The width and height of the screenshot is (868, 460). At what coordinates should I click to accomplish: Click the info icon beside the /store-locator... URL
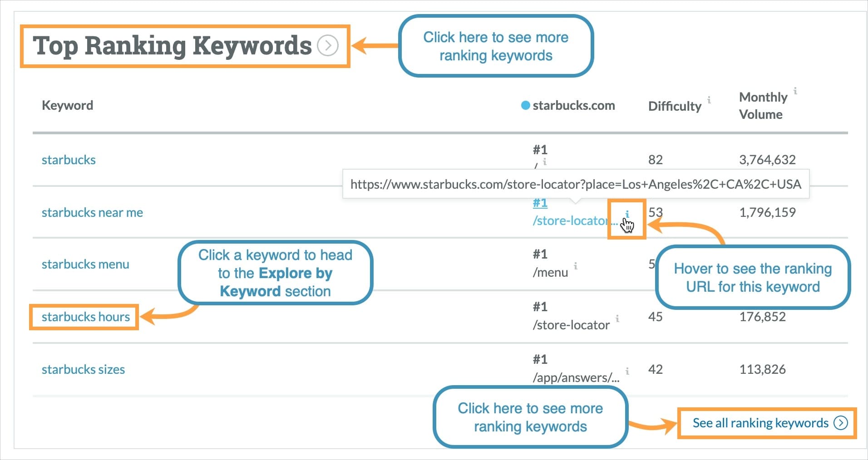tap(627, 214)
